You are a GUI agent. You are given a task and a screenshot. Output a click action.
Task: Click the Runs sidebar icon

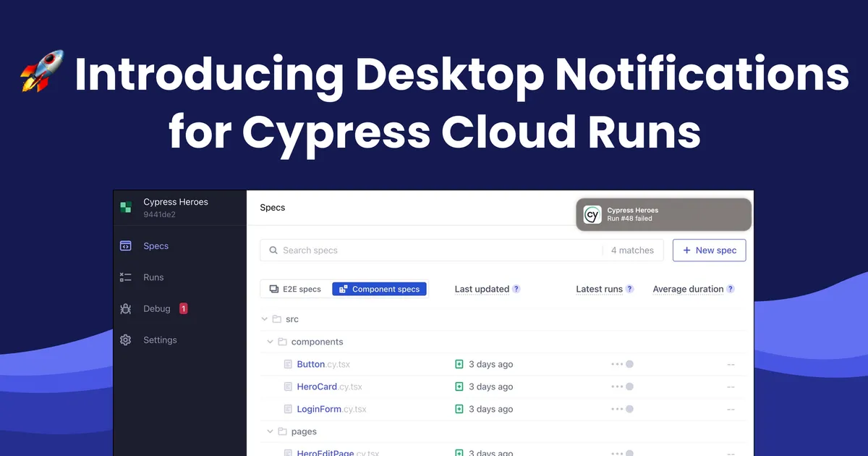click(x=126, y=277)
